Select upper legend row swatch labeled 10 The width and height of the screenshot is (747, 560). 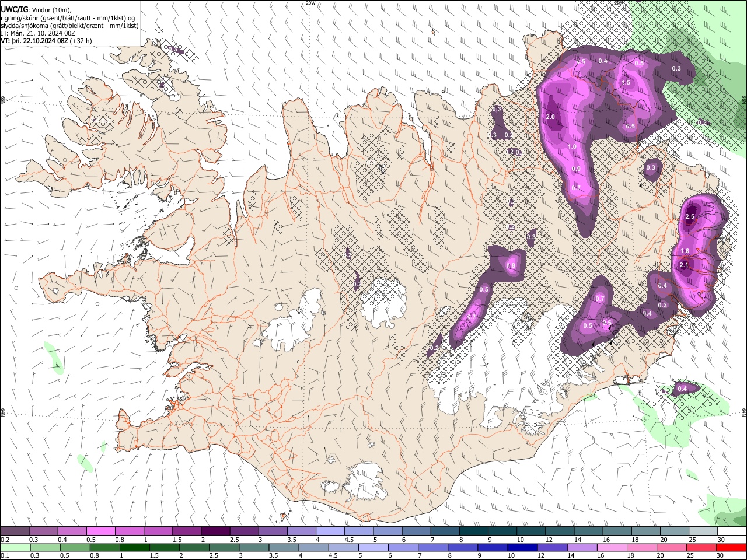(x=531, y=531)
